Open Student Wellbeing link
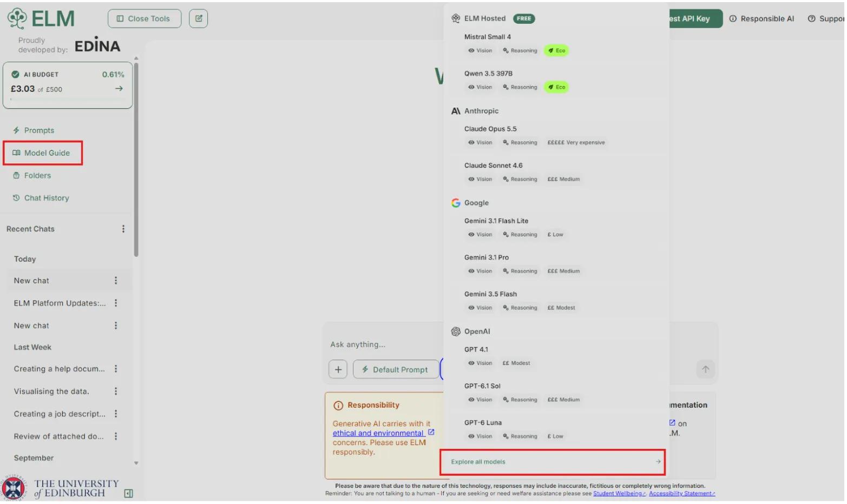This screenshot has width=847, height=504. coord(619,494)
